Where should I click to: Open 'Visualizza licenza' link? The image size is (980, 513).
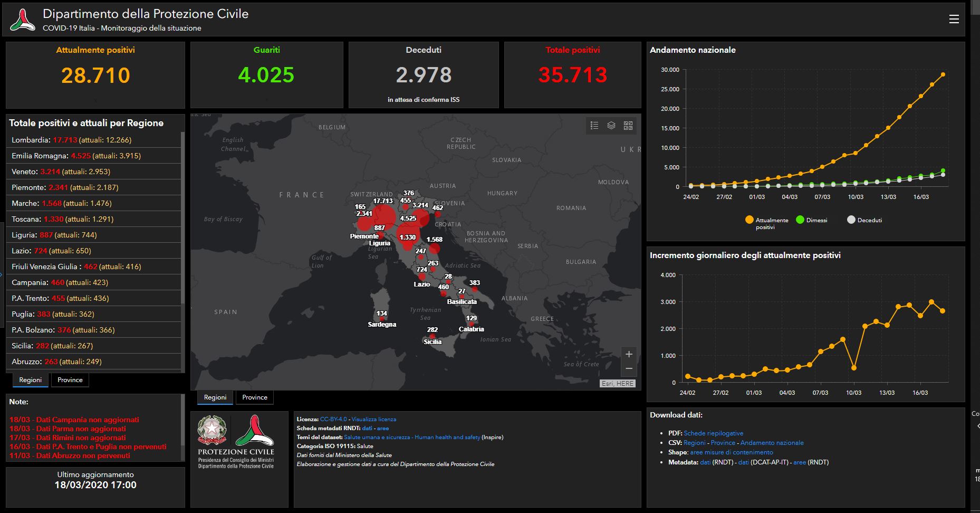coord(374,419)
